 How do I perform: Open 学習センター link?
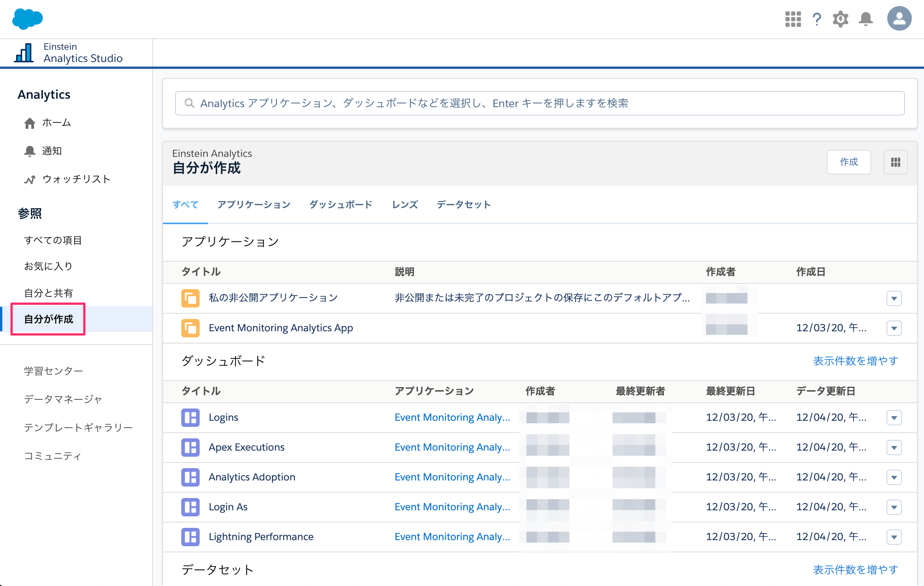[x=53, y=371]
